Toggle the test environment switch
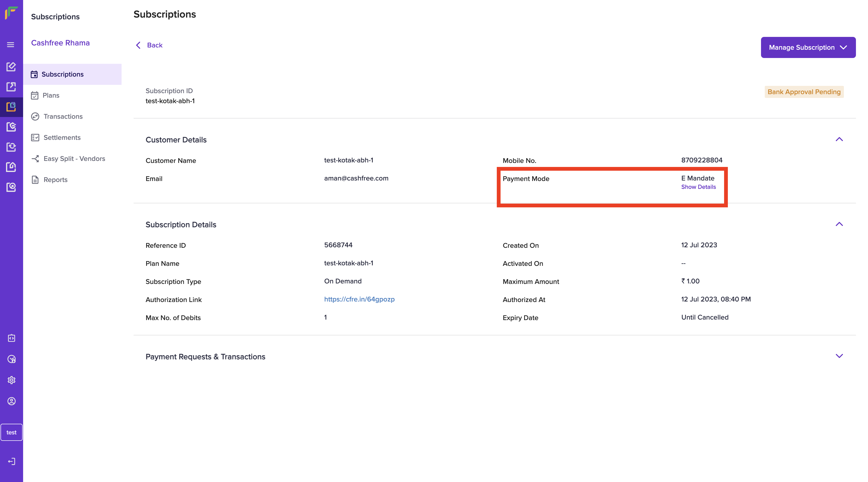Screen dimensions: 868x482 (x=12, y=432)
